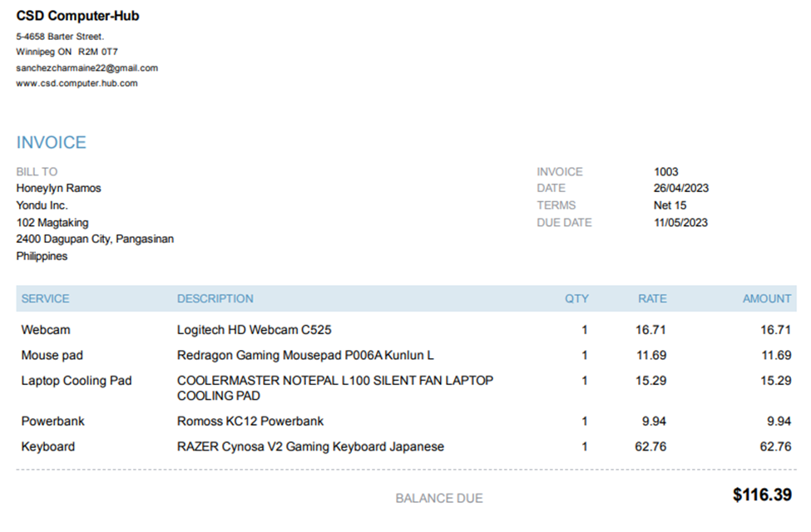Click the TERMS label

pyautogui.click(x=556, y=205)
